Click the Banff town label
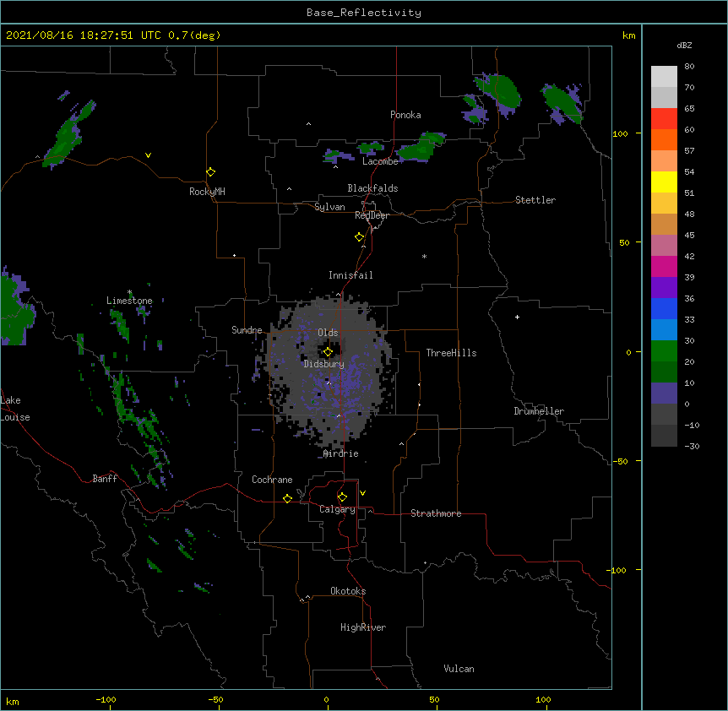 click(105, 479)
